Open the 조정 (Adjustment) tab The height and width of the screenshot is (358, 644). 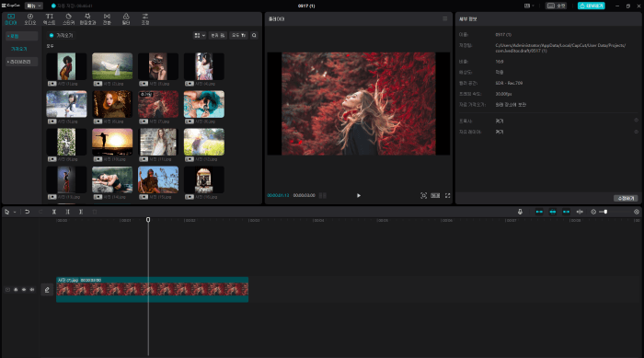pyautogui.click(x=145, y=19)
